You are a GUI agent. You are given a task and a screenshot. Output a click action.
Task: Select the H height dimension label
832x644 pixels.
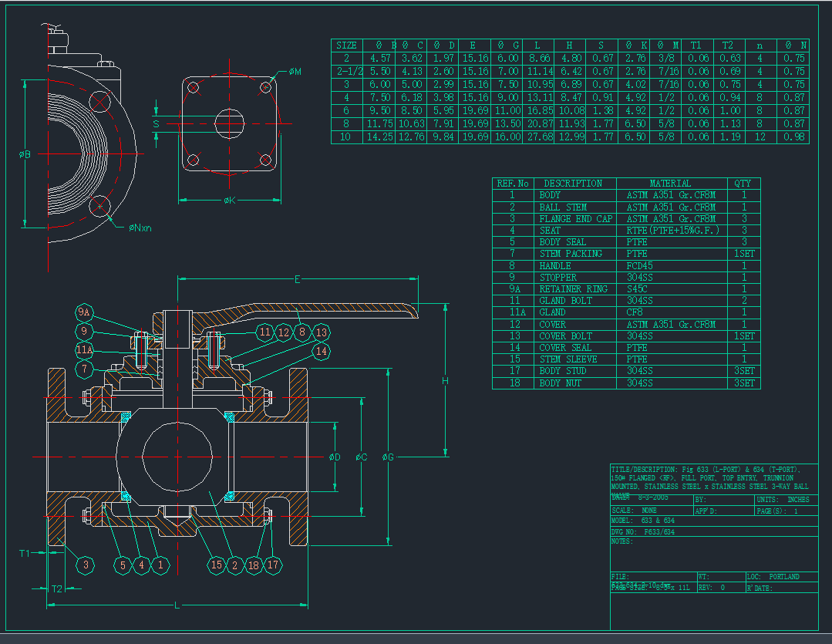point(445,381)
